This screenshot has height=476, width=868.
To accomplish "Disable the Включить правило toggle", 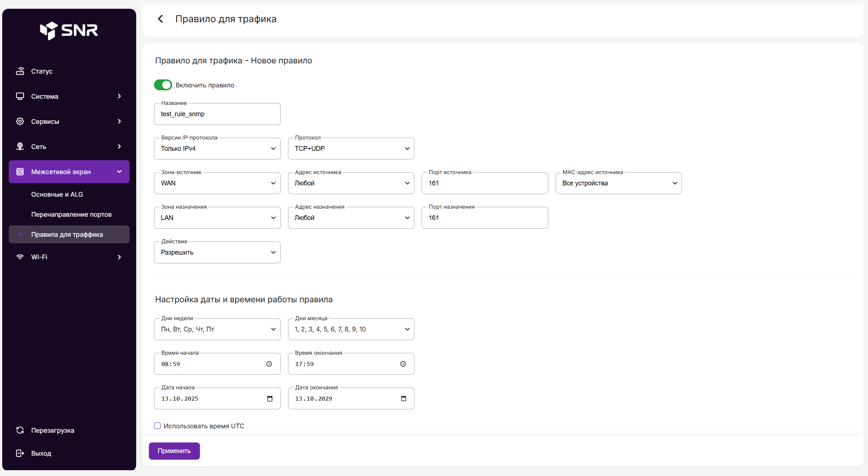I will tap(163, 85).
